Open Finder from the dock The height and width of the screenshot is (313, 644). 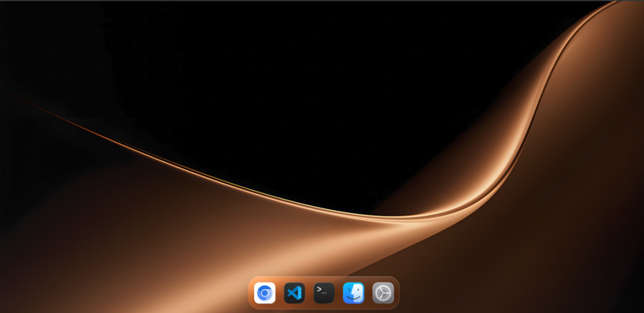pyautogui.click(x=353, y=293)
